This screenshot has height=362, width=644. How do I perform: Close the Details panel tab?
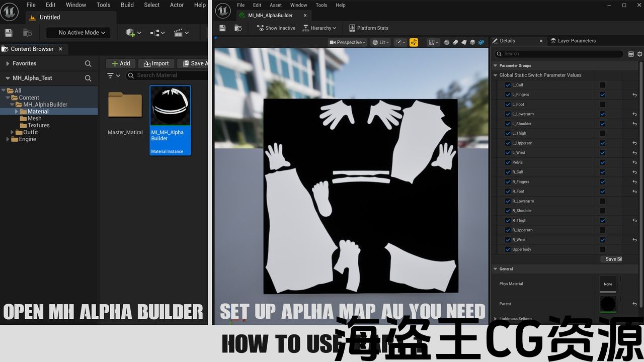tap(541, 41)
